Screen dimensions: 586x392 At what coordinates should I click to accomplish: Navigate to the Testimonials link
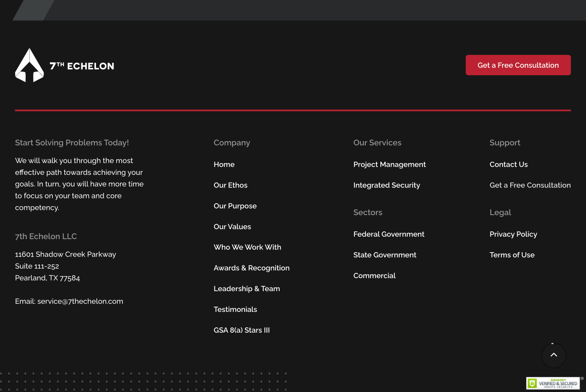click(235, 309)
